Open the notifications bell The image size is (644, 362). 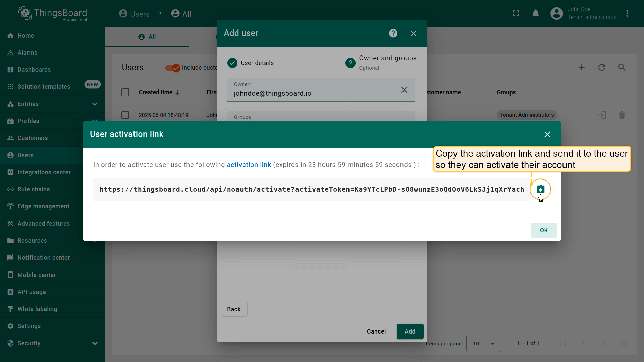(x=536, y=14)
